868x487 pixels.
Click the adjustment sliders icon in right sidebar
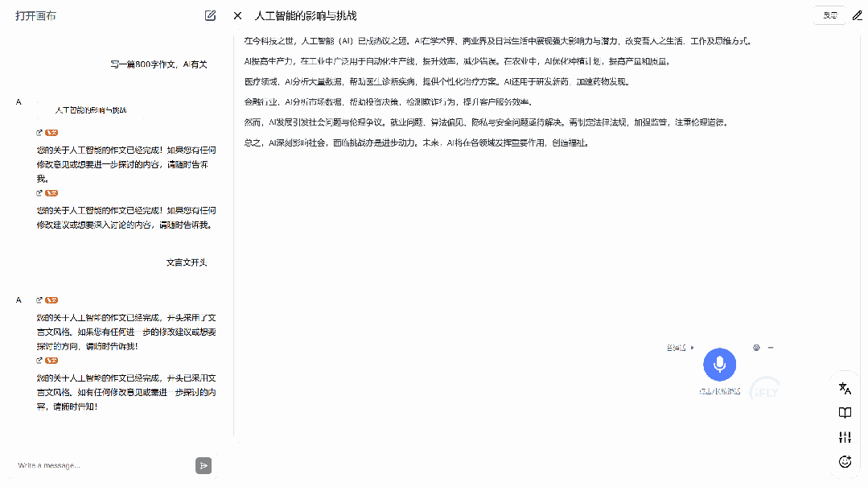[845, 437]
